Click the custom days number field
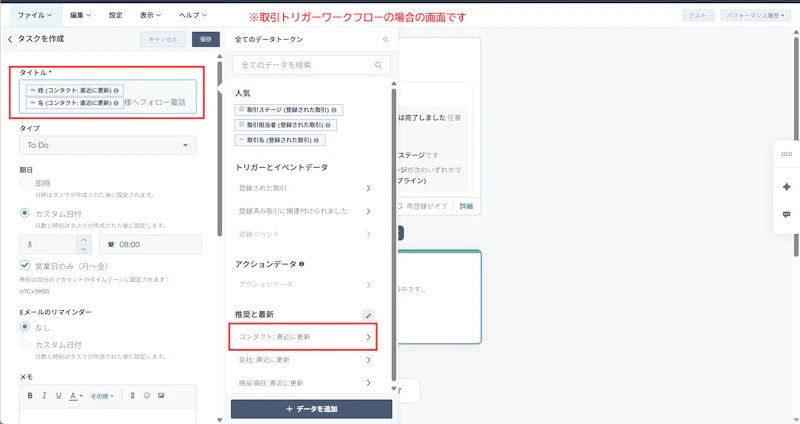 [x=48, y=244]
